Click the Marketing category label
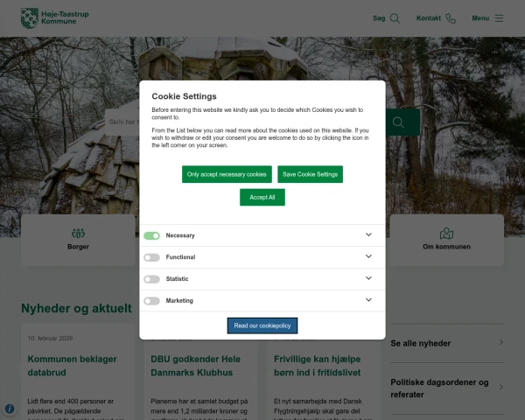This screenshot has width=525, height=420. tap(179, 301)
